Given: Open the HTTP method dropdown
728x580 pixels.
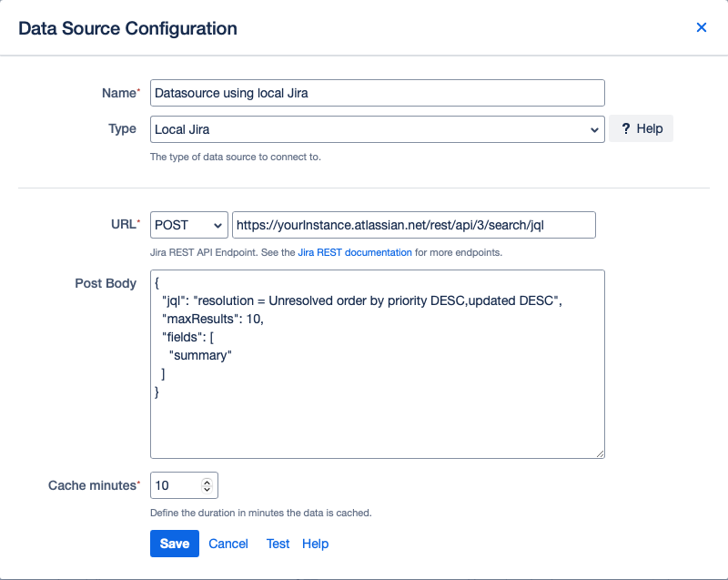Looking at the screenshot, I should 188,225.
